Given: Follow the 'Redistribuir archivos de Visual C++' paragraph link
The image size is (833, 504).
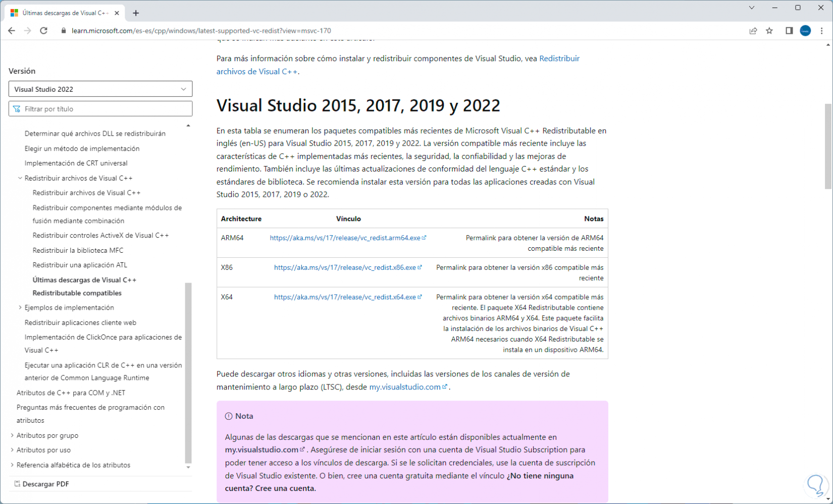Looking at the screenshot, I should [398, 65].
